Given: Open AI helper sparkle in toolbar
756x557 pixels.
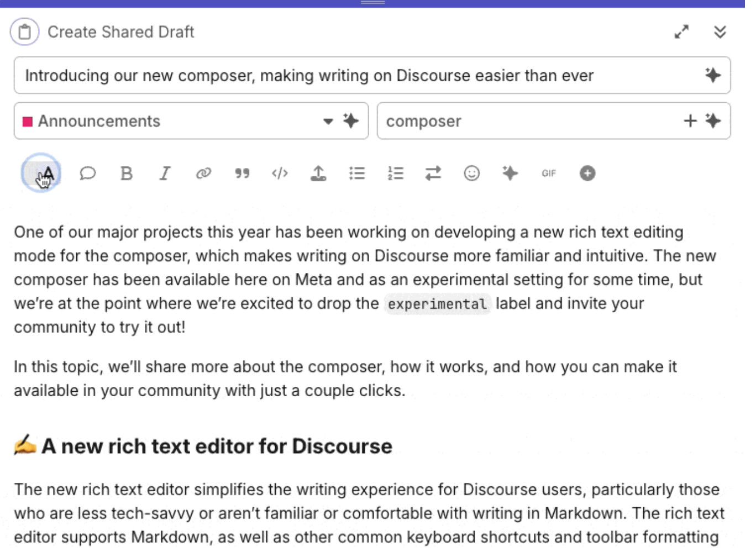Looking at the screenshot, I should tap(510, 174).
